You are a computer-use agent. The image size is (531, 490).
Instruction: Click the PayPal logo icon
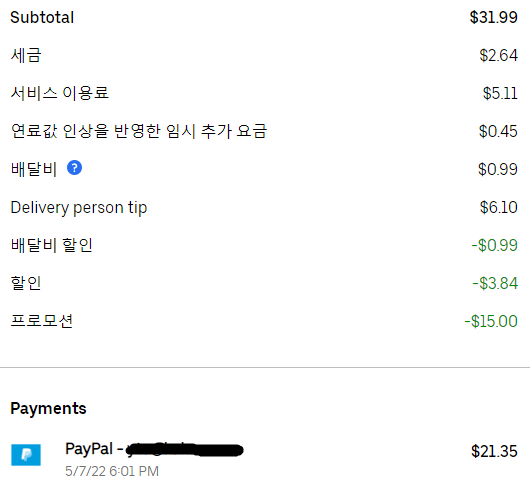click(26, 455)
